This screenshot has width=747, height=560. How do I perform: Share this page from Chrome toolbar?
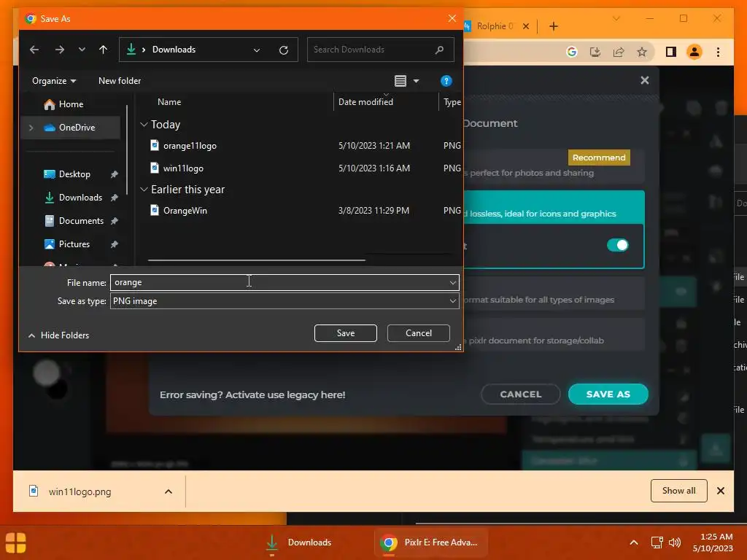[619, 52]
